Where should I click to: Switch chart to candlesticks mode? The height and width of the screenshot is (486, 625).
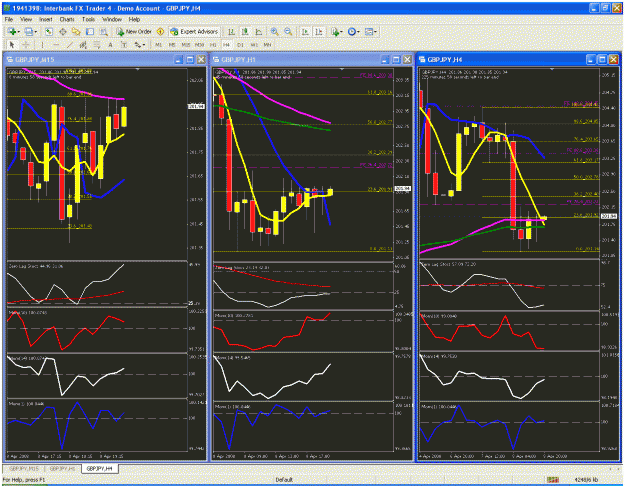(245, 31)
